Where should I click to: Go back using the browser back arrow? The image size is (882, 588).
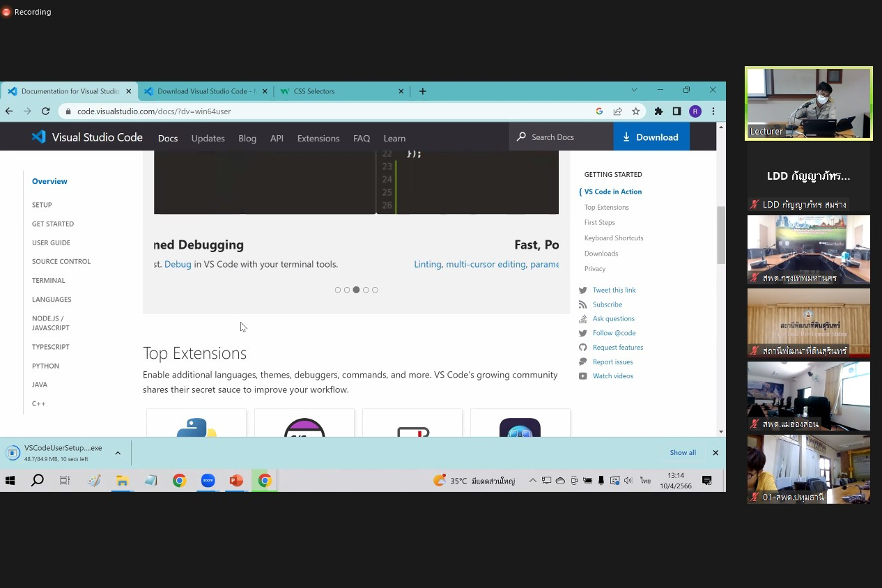point(9,111)
